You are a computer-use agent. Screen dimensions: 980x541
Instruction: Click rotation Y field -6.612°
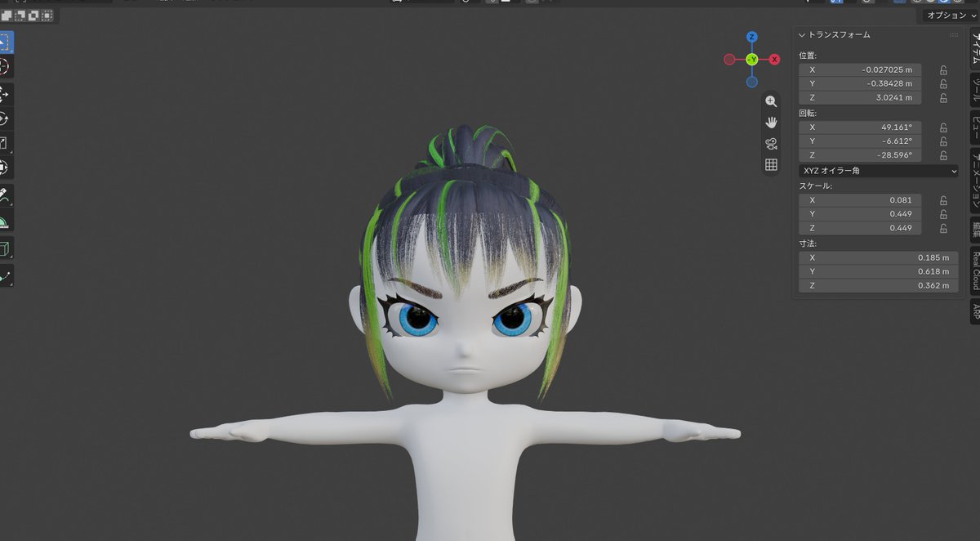[860, 141]
